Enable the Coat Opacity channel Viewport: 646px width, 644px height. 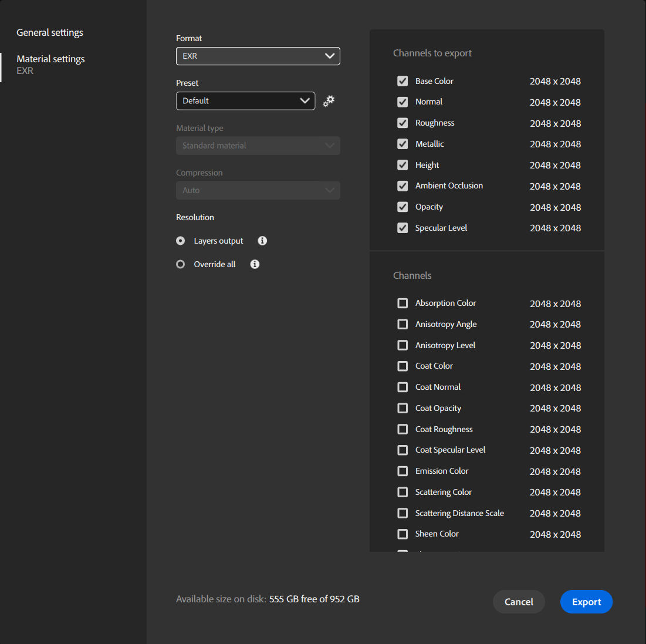(x=403, y=408)
